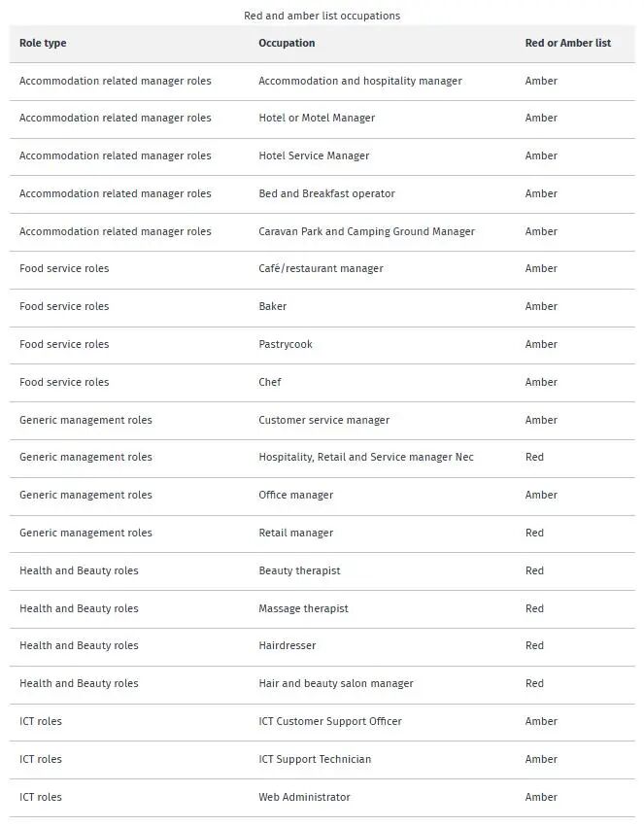Select the Pastrycook occupation cell
This screenshot has width=644, height=827.
(286, 344)
